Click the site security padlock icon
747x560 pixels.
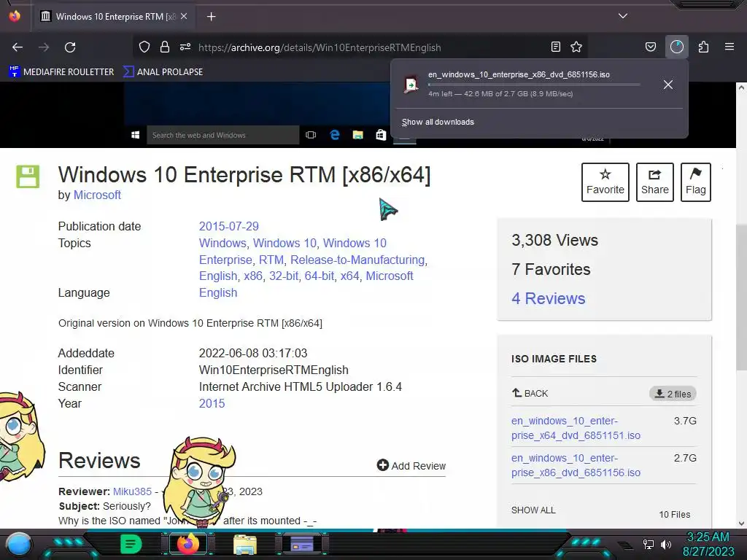coord(165,47)
